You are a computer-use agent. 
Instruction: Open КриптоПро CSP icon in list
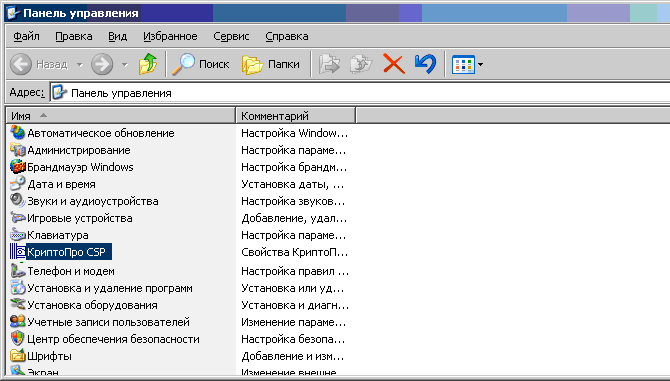[18, 252]
